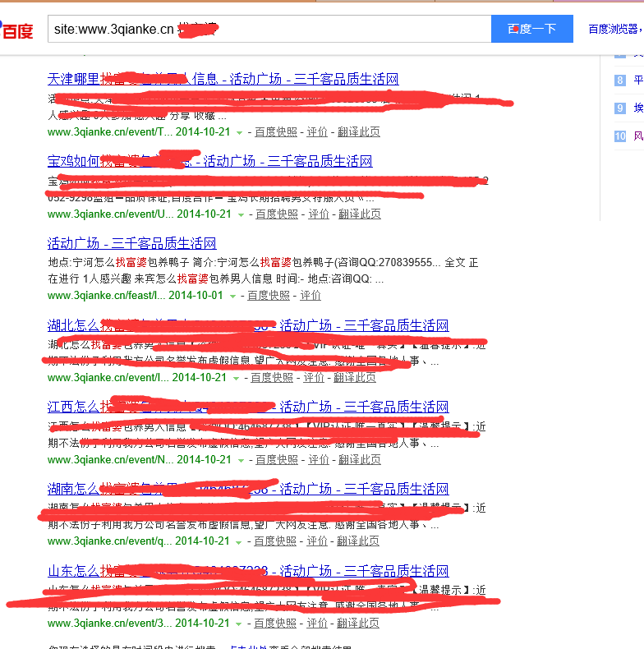This screenshot has height=649, width=644.
Task: Expand dropdown arrow beside www.3qianke.cn/event/3...
Action: tap(239, 624)
